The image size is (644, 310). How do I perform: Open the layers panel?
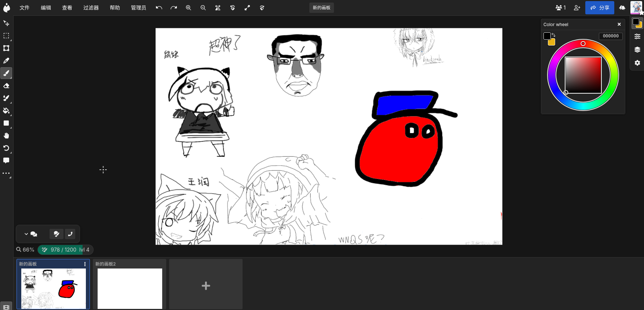pos(637,50)
